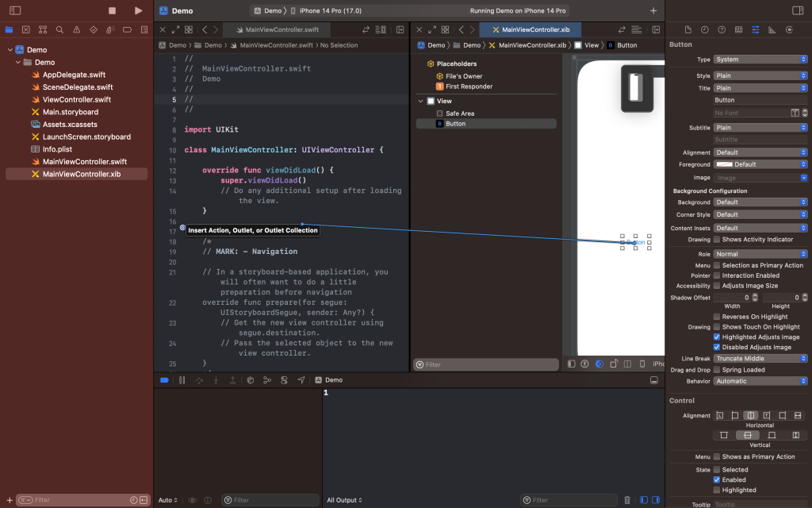Open the button Type dropdown System
The width and height of the screenshot is (812, 508).
click(760, 59)
